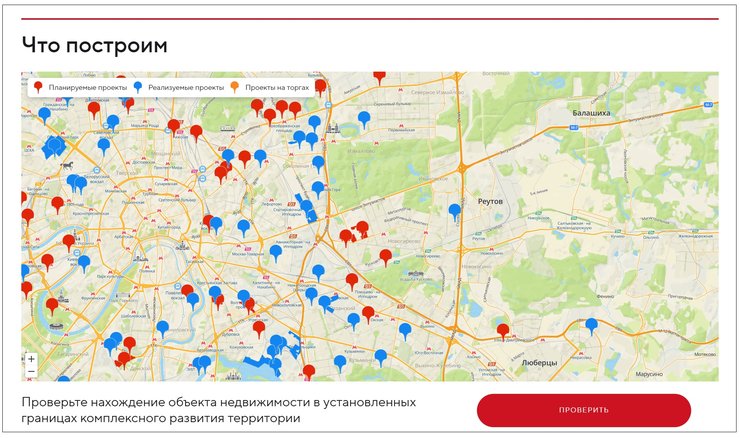Select blue pin right of Преображенская площадь
The height and width of the screenshot is (438, 740).
coord(315,123)
